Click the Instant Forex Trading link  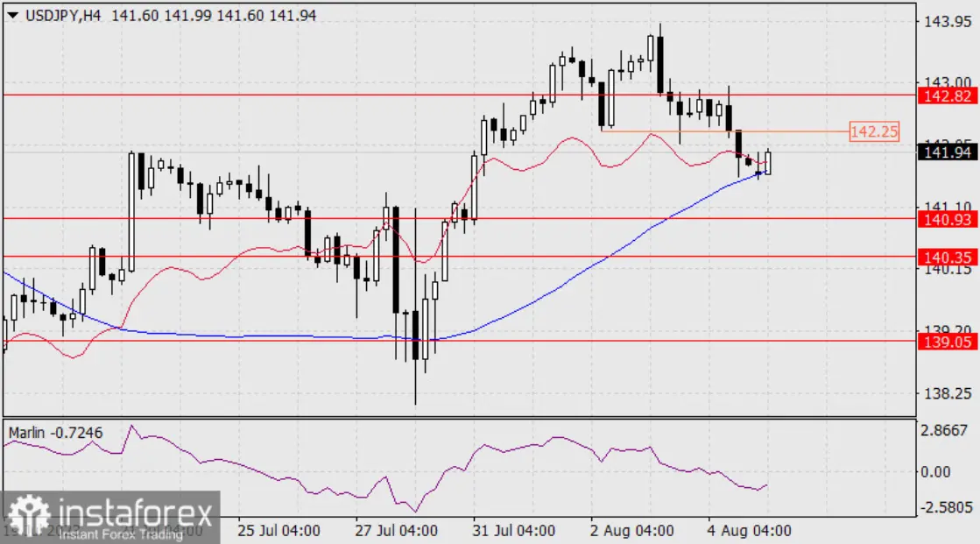point(121,533)
